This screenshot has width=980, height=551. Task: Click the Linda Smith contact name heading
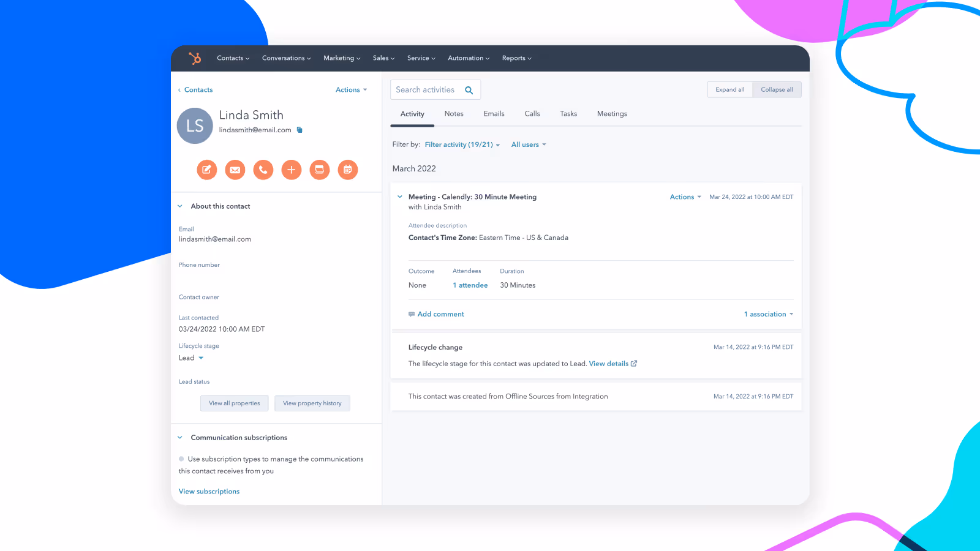click(x=251, y=115)
